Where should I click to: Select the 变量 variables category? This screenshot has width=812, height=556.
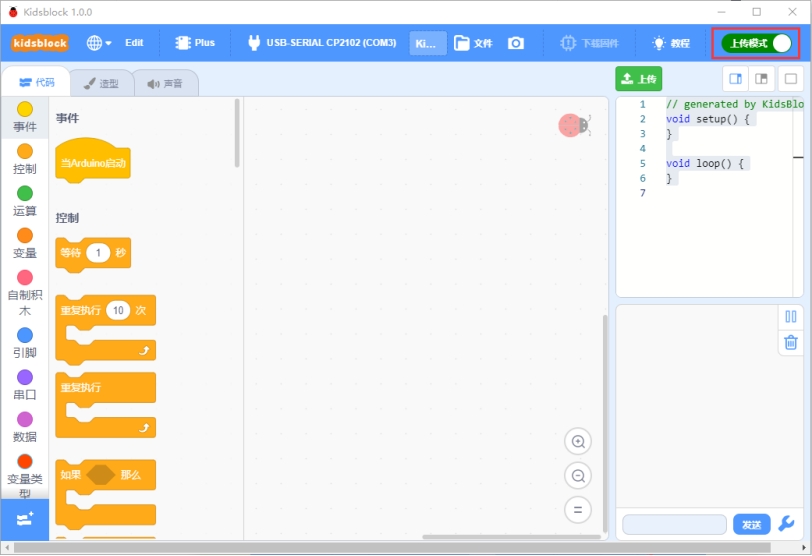coord(25,243)
